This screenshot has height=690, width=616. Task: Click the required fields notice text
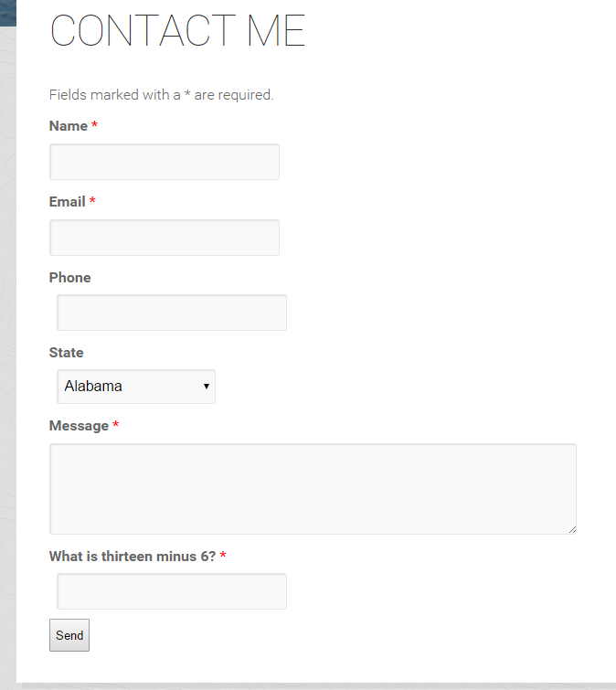point(161,95)
